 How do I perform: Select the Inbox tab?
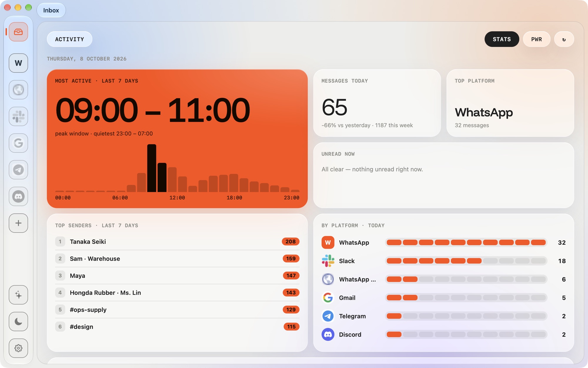coord(51,10)
